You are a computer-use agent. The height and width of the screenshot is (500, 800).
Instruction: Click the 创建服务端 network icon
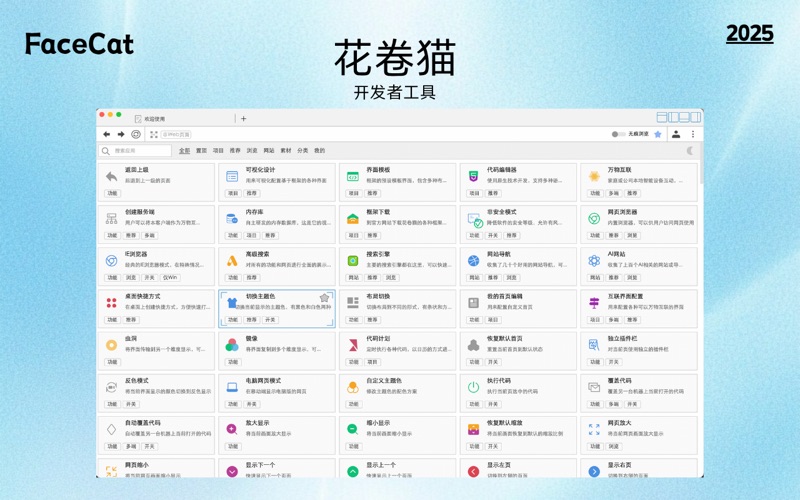click(111, 219)
